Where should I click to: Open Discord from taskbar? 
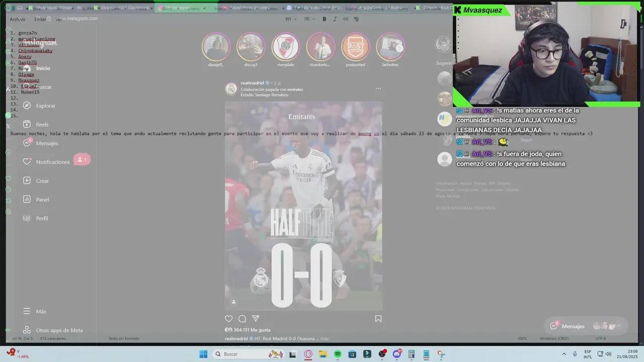396,354
